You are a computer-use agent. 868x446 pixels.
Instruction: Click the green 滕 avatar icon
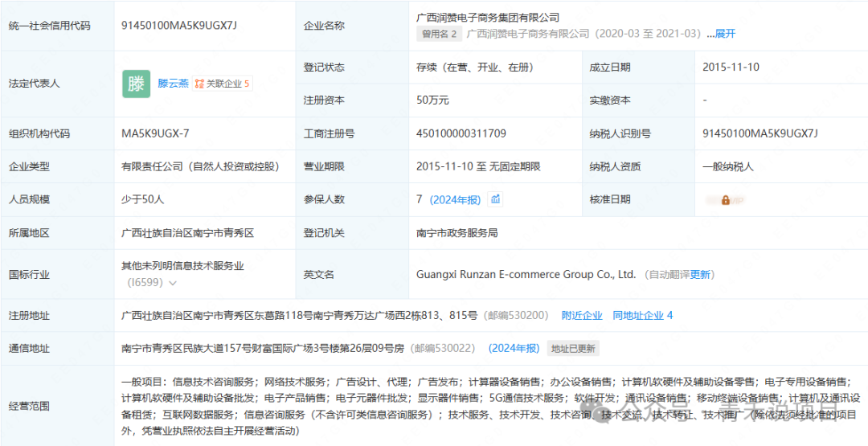pyautogui.click(x=136, y=84)
